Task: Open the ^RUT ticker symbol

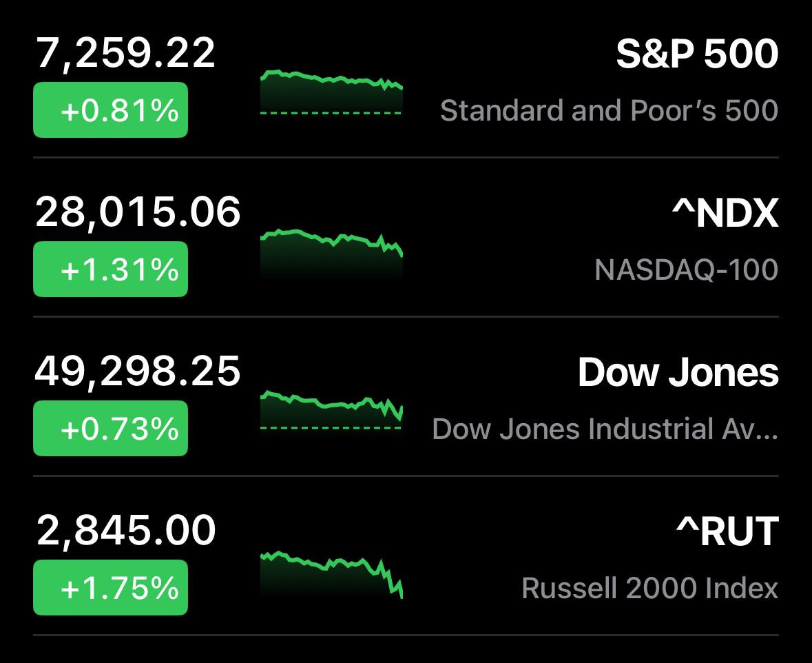Action: (x=727, y=531)
